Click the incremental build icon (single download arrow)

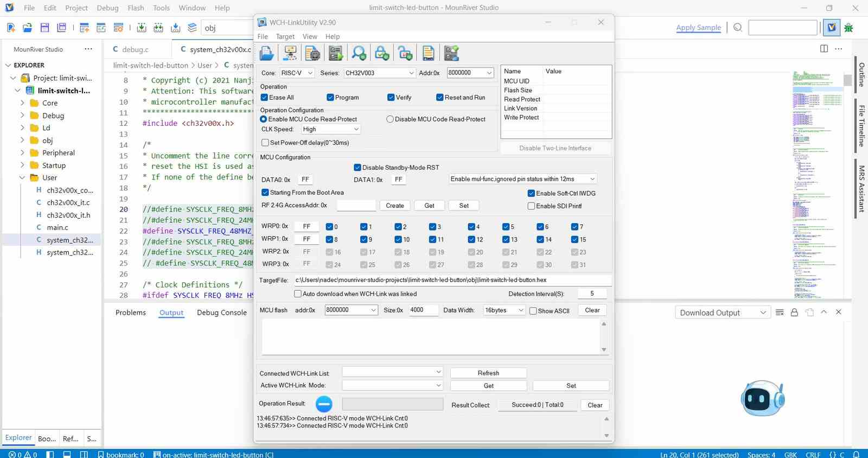(141, 28)
